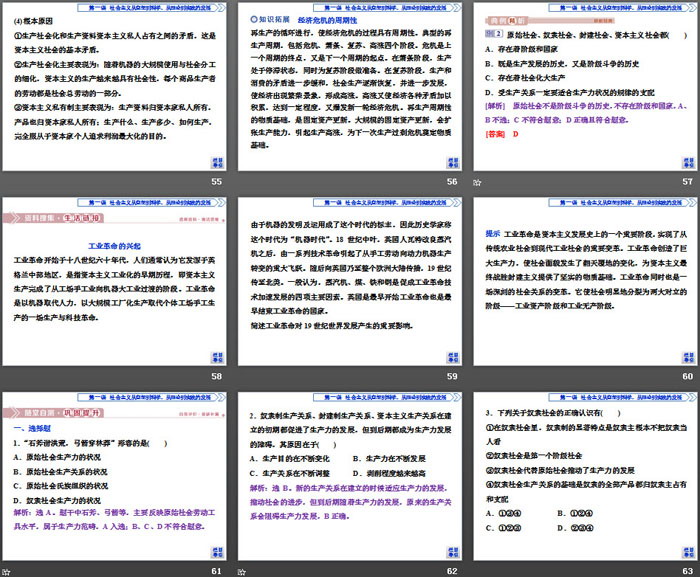Click the animation star icon below slide 61
The width and height of the screenshot is (700, 577).
point(9,571)
